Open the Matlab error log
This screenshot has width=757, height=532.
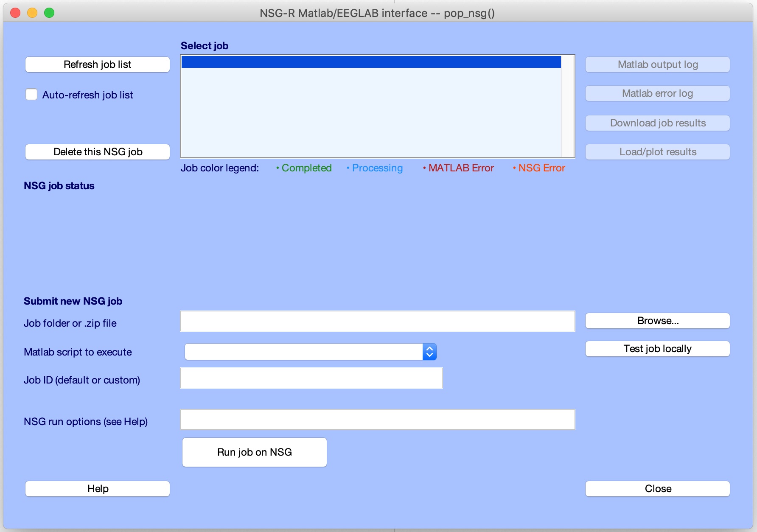click(x=658, y=93)
